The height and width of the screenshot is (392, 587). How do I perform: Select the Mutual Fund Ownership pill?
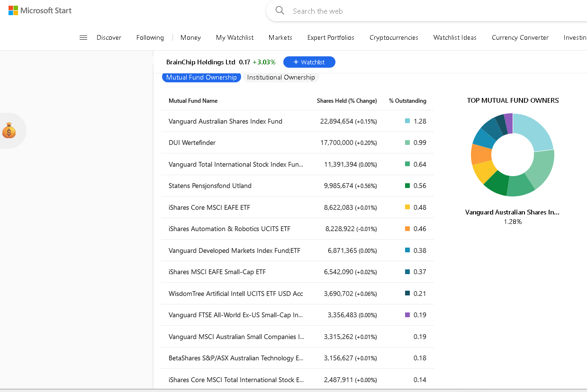[x=201, y=77]
